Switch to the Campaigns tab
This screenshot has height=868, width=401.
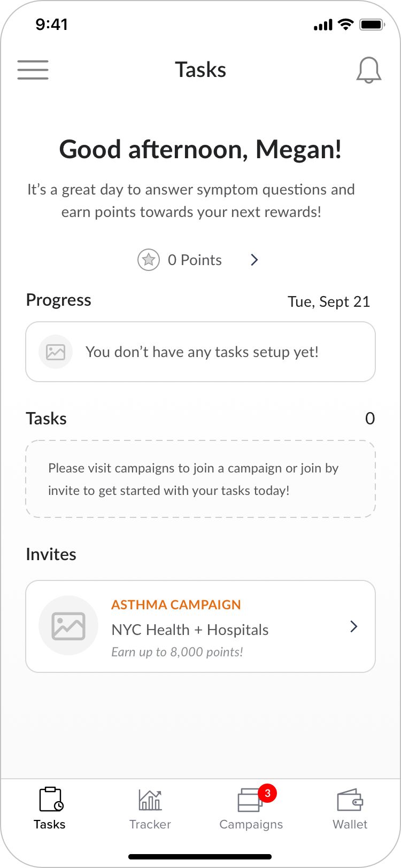pos(250,807)
